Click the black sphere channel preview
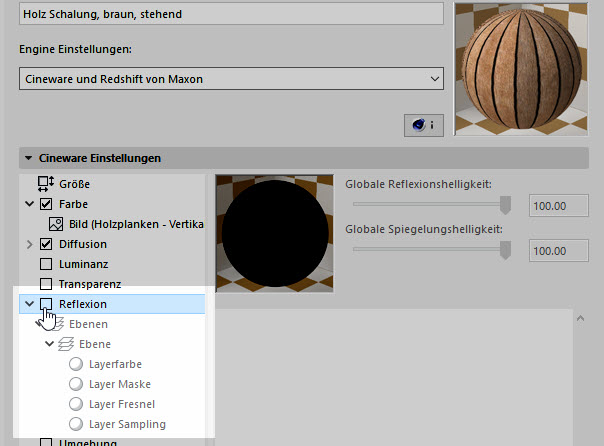This screenshot has width=604, height=446. click(275, 233)
